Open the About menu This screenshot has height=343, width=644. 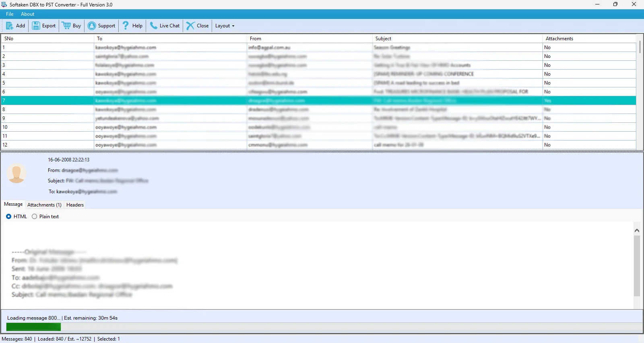28,14
